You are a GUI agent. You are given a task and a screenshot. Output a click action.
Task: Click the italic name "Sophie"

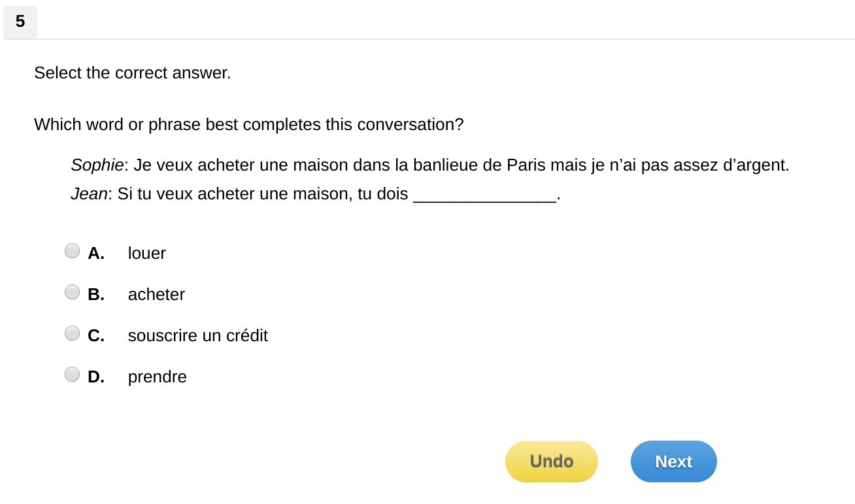tap(97, 165)
